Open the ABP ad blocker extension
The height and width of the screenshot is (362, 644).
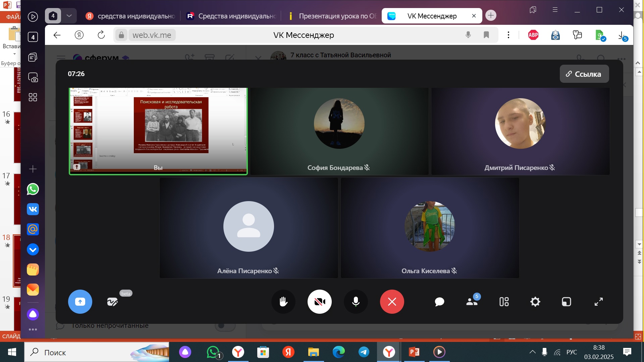[x=533, y=35]
